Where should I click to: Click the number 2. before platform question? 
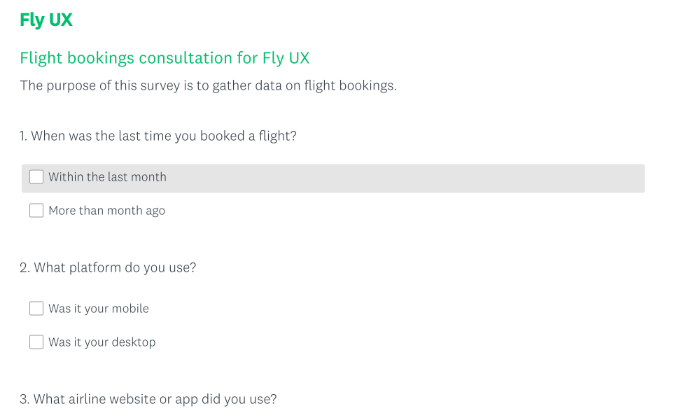point(25,267)
